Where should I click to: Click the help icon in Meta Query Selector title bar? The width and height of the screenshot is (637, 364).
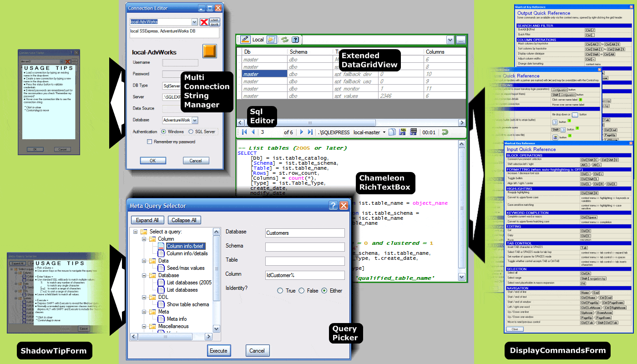click(334, 206)
